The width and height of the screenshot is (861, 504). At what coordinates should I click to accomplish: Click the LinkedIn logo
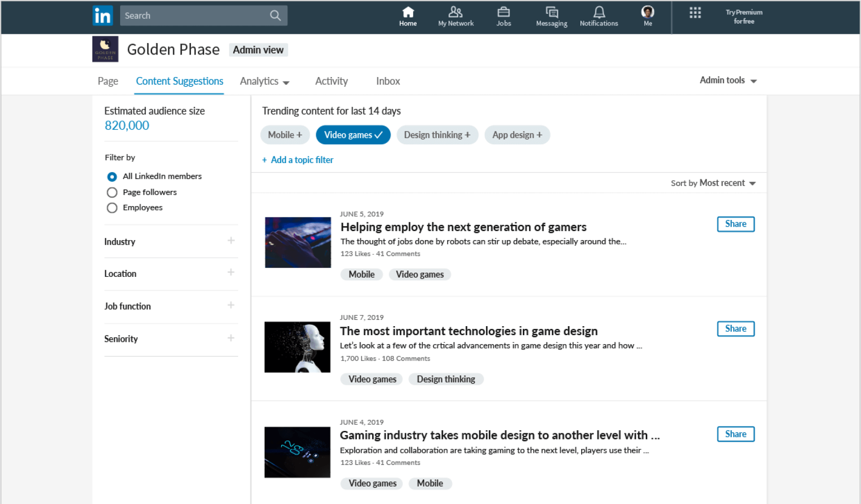[x=102, y=16]
